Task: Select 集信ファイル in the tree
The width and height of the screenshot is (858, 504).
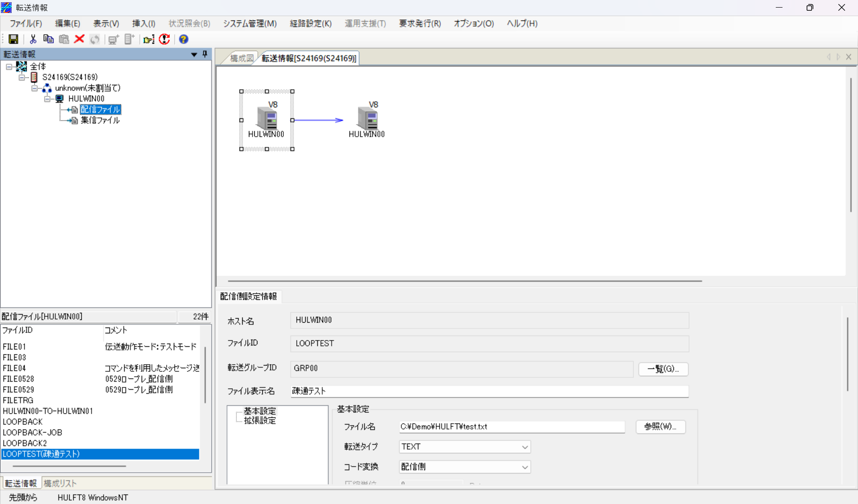Action: [100, 120]
